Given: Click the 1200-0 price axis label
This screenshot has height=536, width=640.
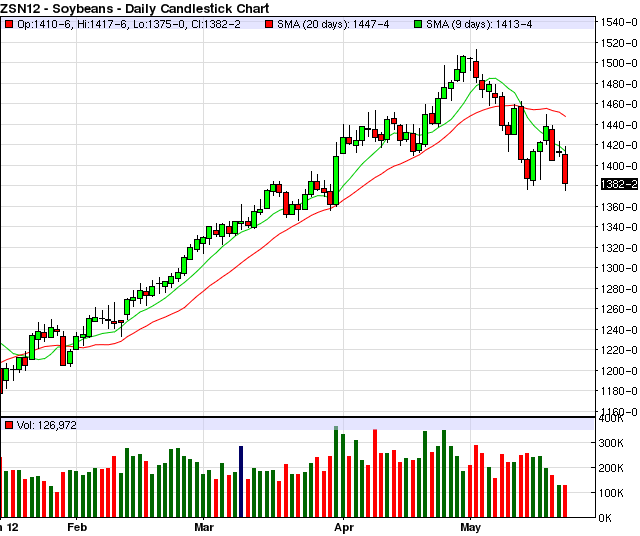Looking at the screenshot, I should tap(619, 371).
